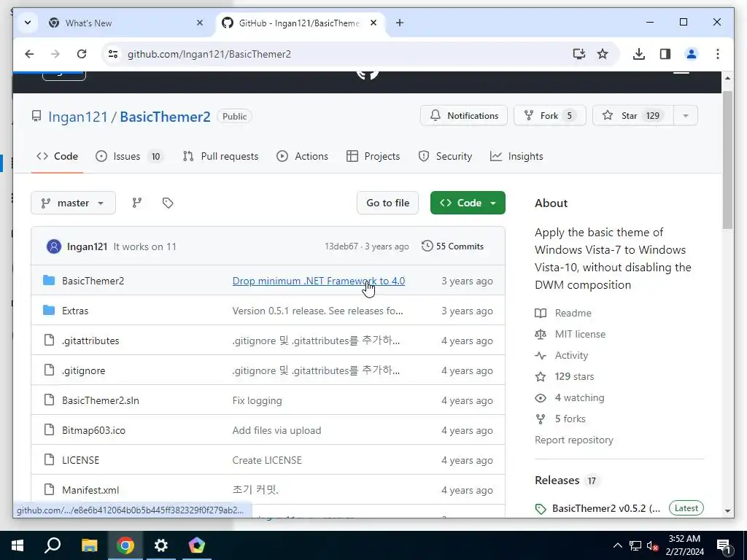Fork the repository
747x560 pixels.
pyautogui.click(x=550, y=116)
